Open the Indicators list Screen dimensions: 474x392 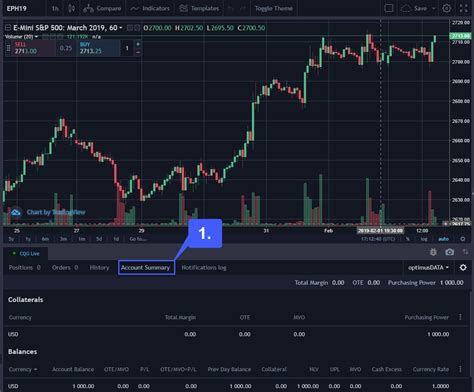(x=150, y=8)
